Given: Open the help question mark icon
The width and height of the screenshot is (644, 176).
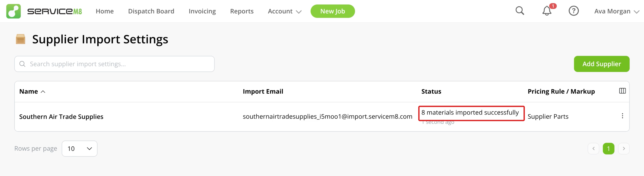Looking at the screenshot, I should point(574,11).
